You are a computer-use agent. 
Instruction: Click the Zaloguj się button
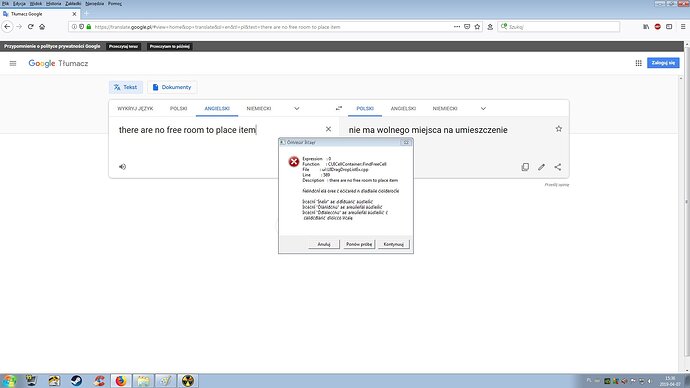(x=663, y=63)
